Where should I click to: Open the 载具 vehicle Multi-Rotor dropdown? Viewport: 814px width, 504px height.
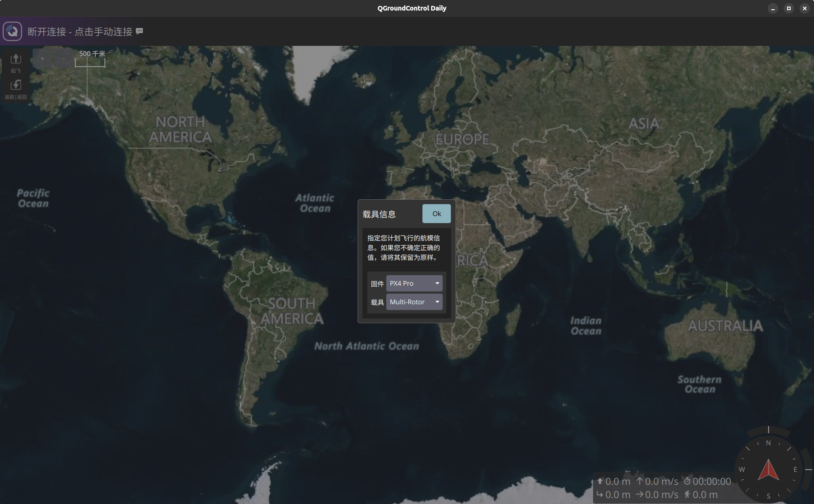click(414, 302)
